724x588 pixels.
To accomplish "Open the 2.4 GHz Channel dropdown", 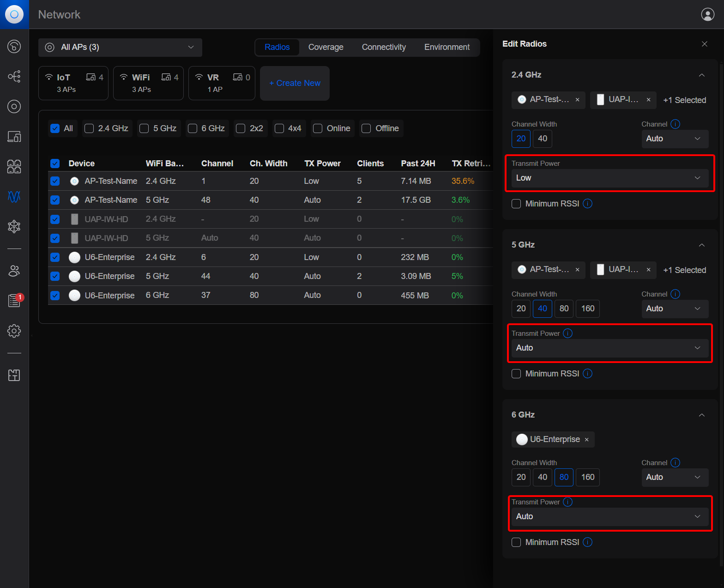I will [x=675, y=139].
